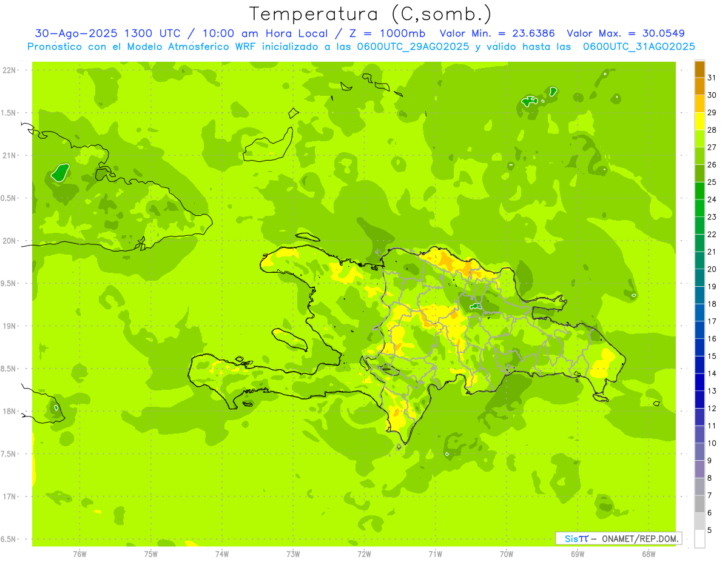Select the green color bar segment between 23 and 24
Viewport: 728px width, 562px height.
(x=699, y=208)
